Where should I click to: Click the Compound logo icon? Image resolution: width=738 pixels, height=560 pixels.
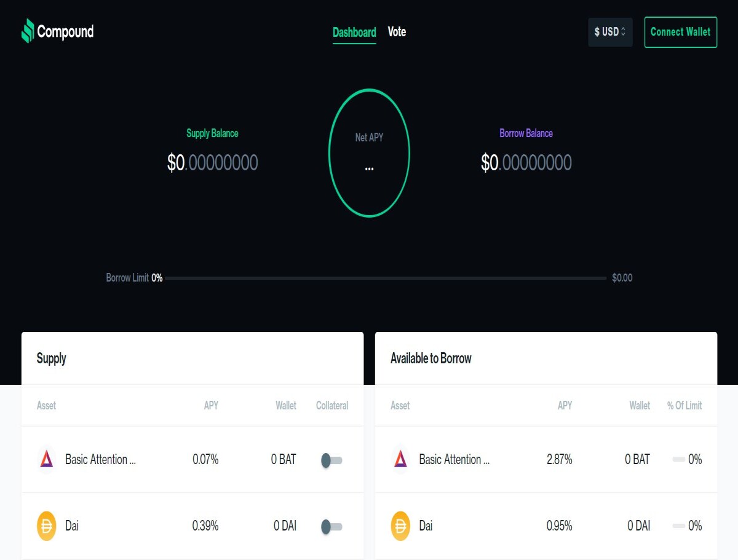click(28, 31)
